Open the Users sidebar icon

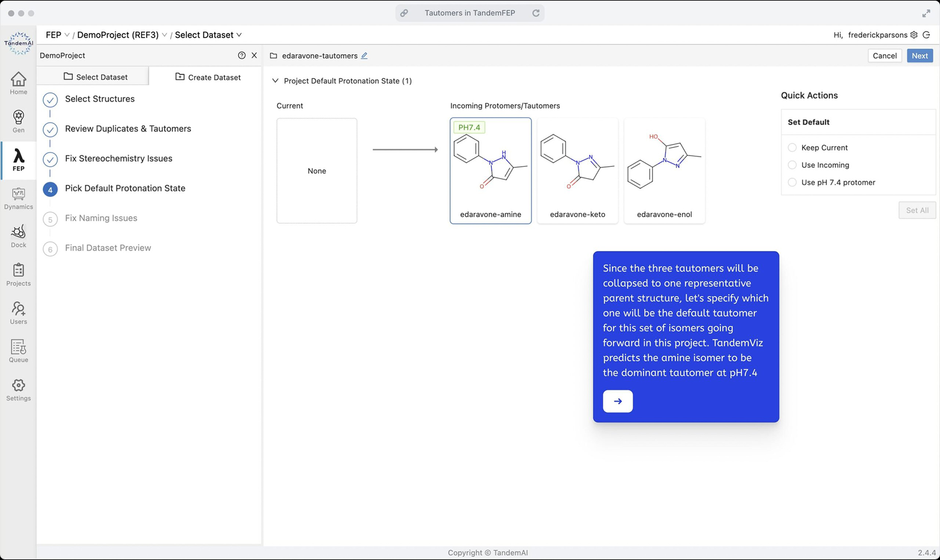point(18,313)
